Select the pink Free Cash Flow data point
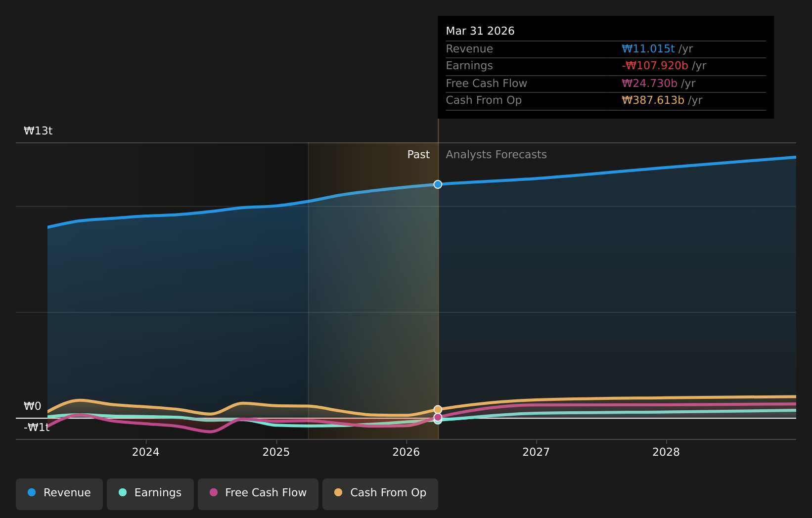 click(438, 417)
